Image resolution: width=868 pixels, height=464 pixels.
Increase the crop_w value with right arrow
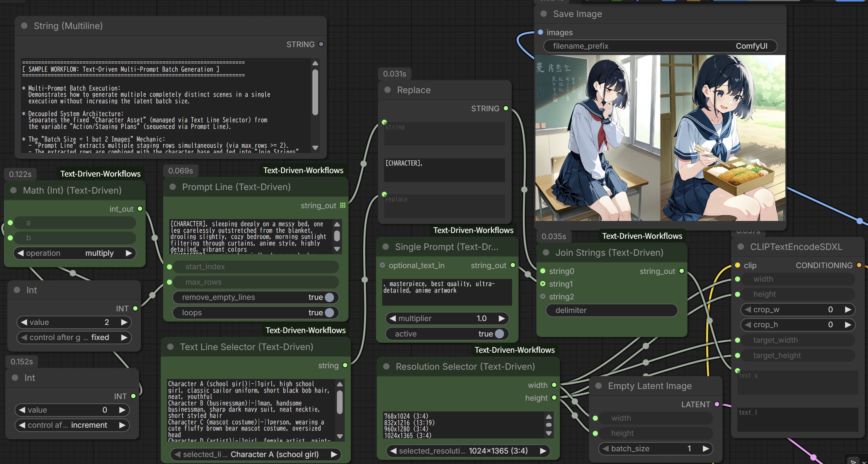(848, 309)
